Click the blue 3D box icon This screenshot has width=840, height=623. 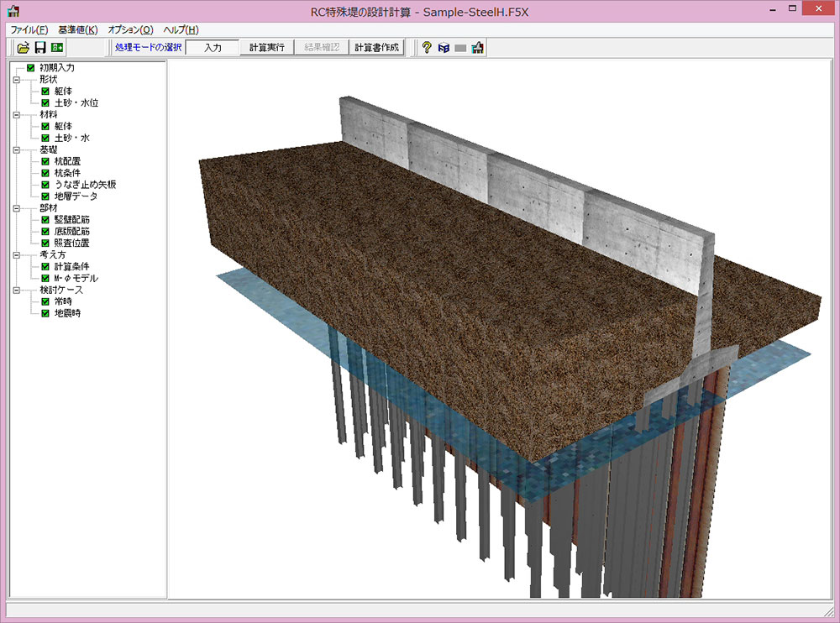[444, 48]
